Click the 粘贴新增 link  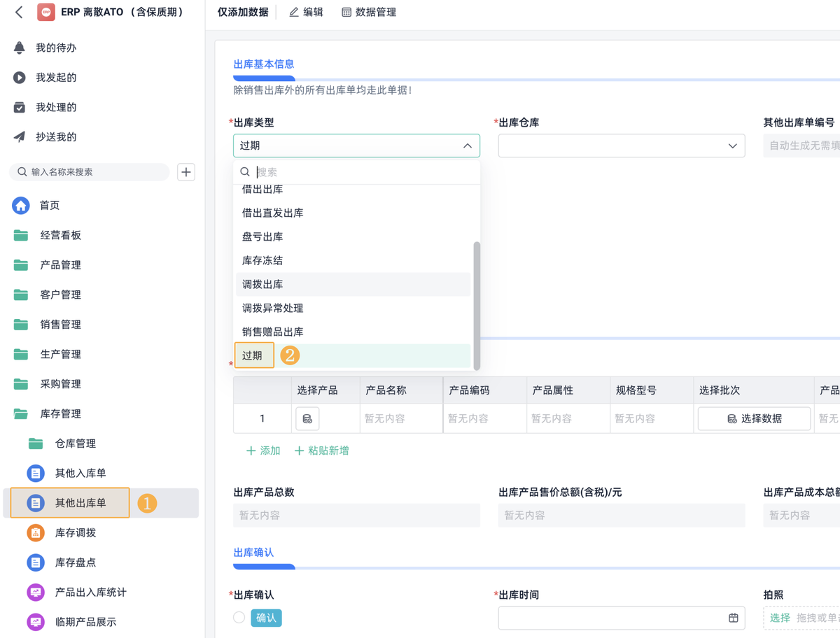pyautogui.click(x=322, y=451)
